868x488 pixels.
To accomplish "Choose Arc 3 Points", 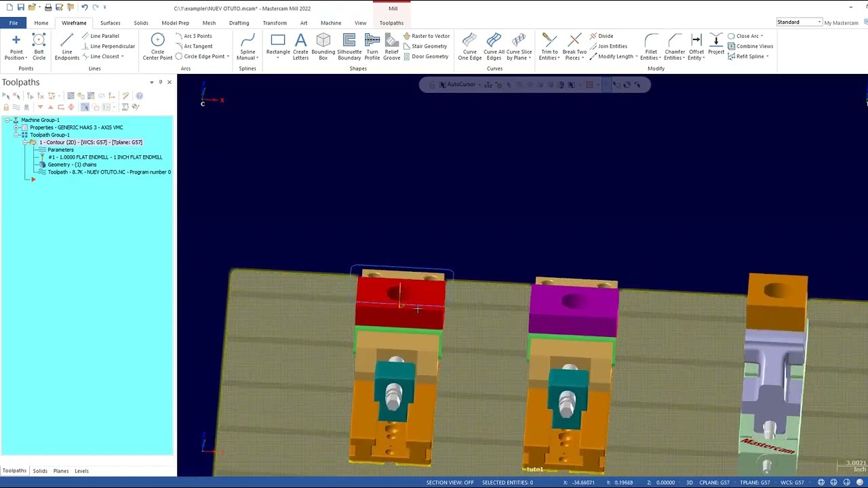I will tap(193, 36).
